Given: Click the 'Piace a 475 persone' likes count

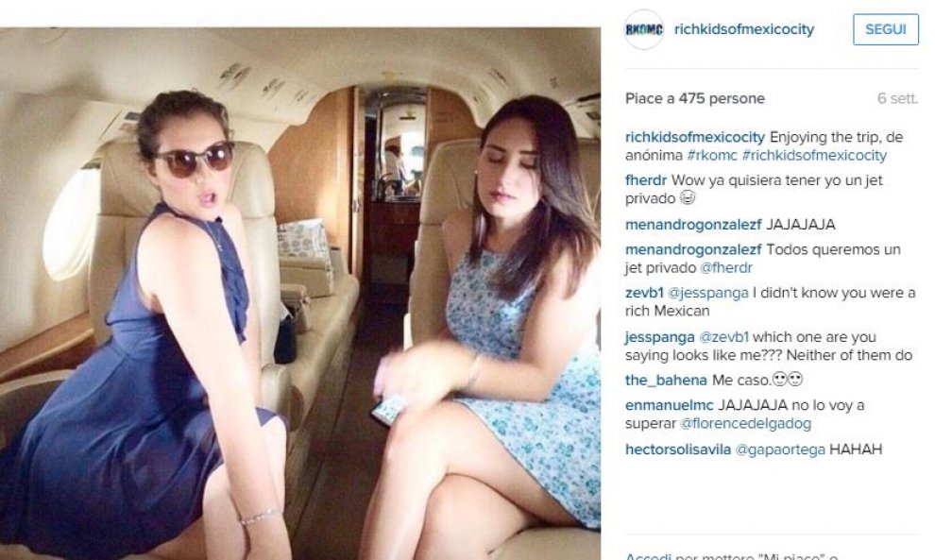Looking at the screenshot, I should click(x=695, y=99).
